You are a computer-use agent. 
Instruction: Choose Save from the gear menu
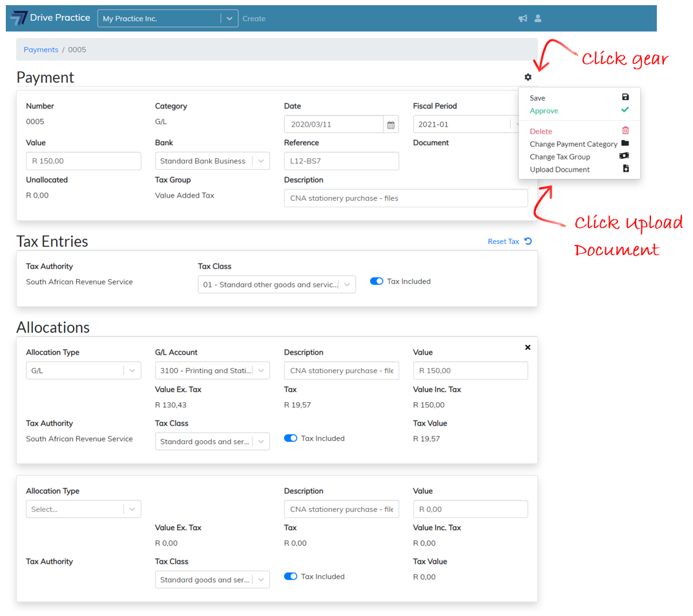[x=537, y=98]
